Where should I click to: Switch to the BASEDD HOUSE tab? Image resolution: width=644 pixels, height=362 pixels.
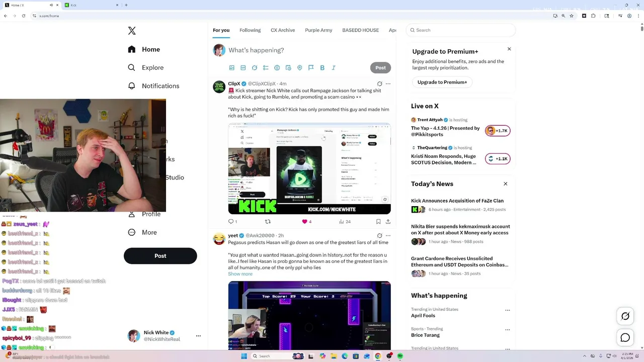360,30
